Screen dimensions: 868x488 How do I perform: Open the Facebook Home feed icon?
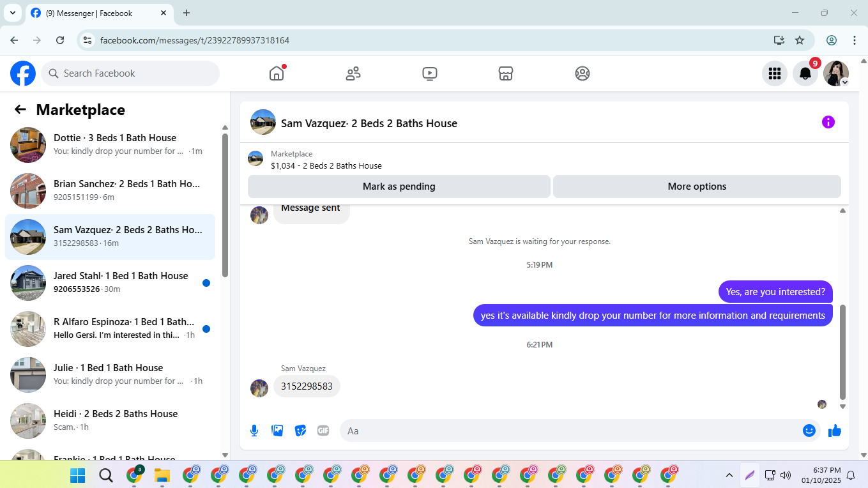point(277,73)
